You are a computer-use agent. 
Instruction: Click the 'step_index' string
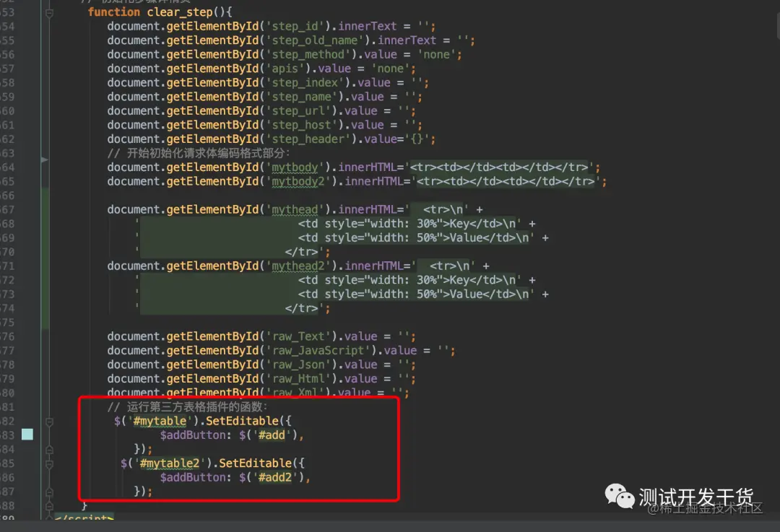coord(305,82)
